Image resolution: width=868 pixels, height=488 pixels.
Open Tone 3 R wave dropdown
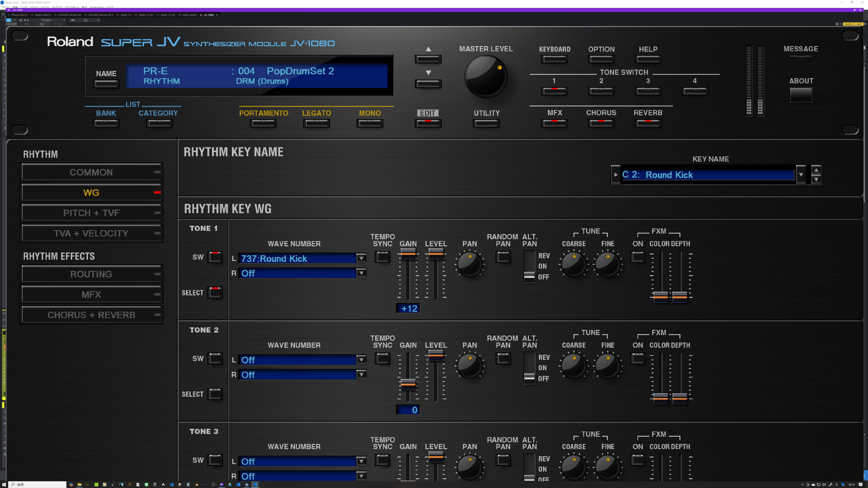361,476
